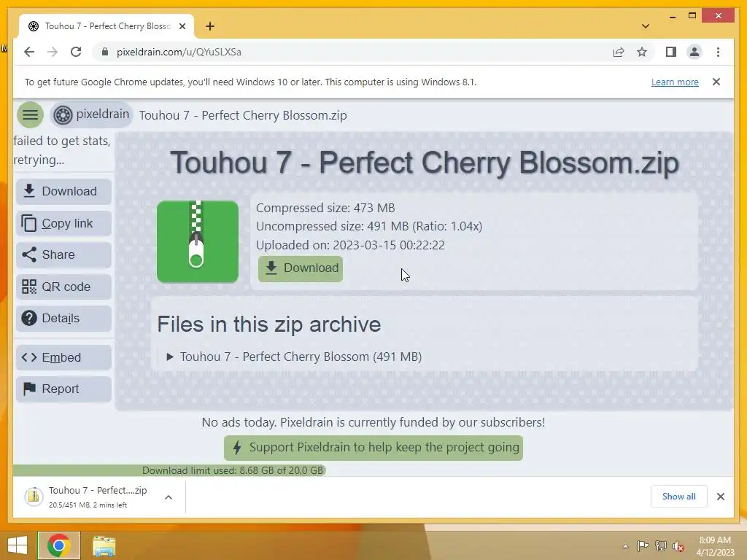Reload the current page
The height and width of the screenshot is (560, 747).
coord(76,52)
